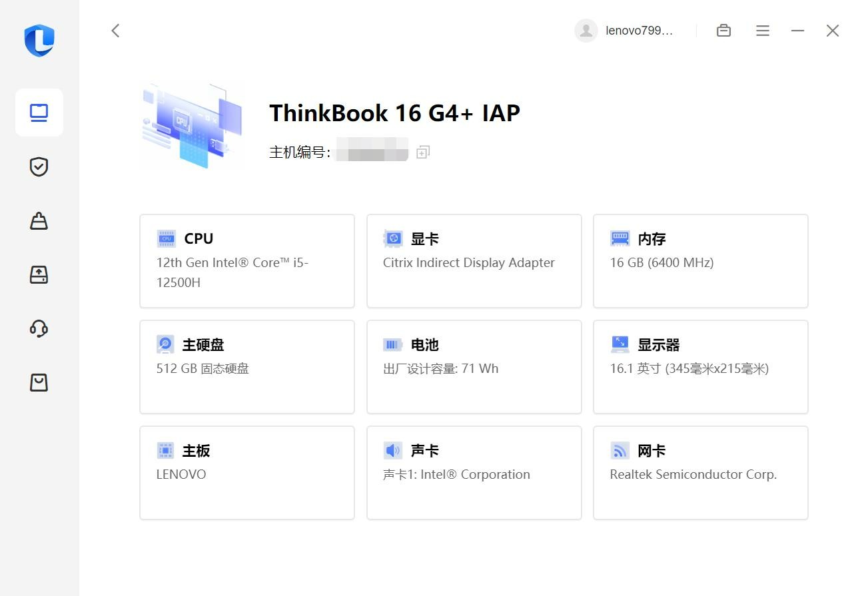
Task: Click 声卡1: Intel Corporation text
Action: tap(457, 474)
